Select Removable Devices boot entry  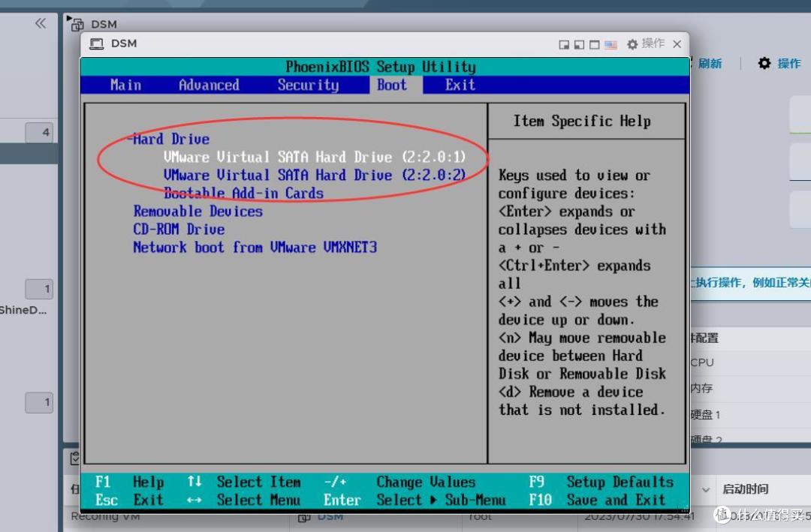pyautogui.click(x=198, y=211)
